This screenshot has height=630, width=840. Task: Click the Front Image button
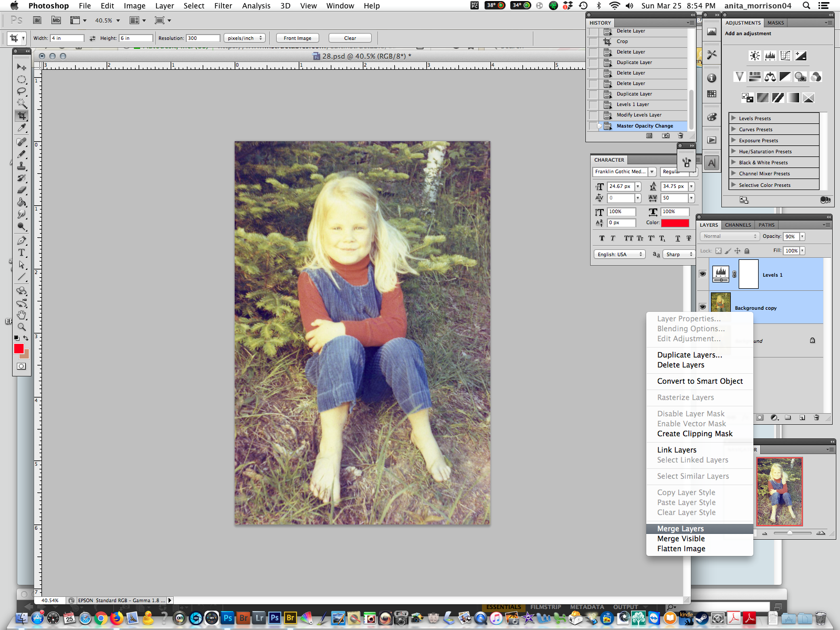tap(298, 38)
